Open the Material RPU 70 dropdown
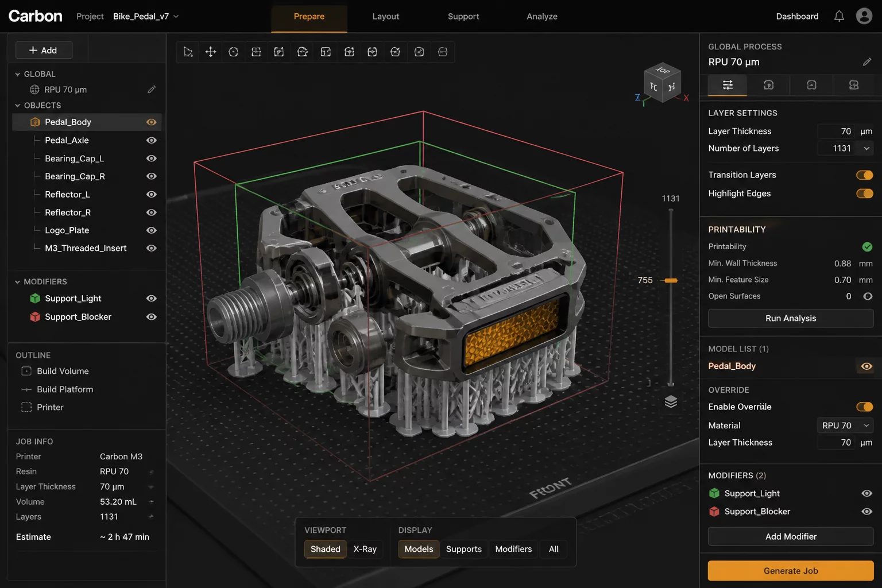This screenshot has height=588, width=882. coord(845,425)
